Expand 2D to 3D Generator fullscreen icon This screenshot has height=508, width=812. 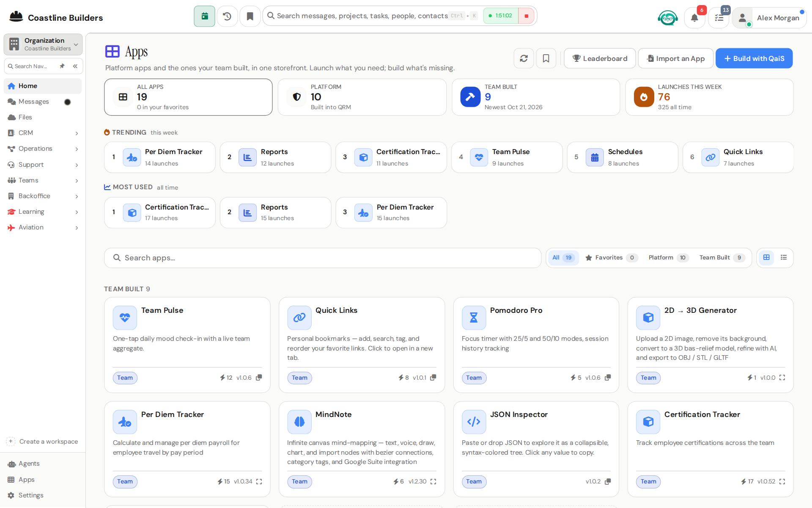782,377
